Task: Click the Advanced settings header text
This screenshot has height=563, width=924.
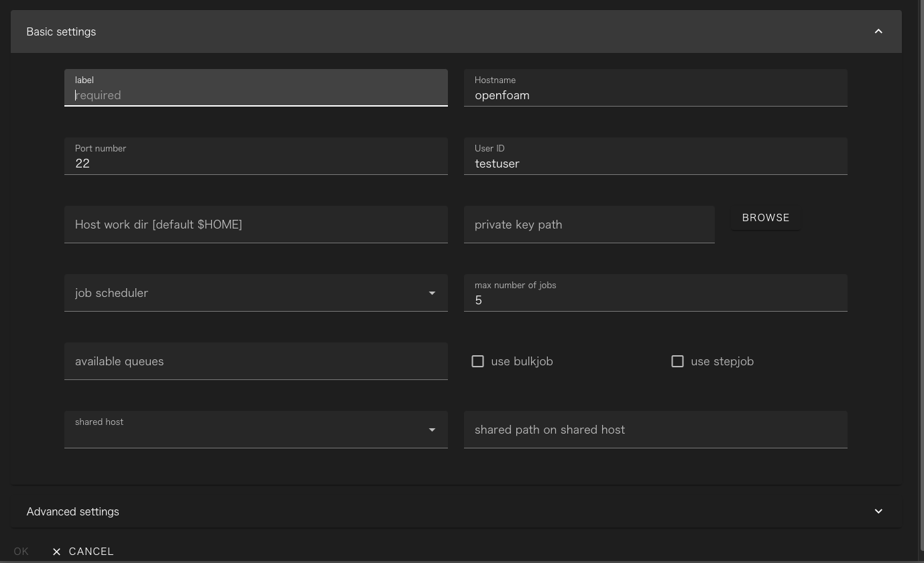Action: (x=72, y=511)
